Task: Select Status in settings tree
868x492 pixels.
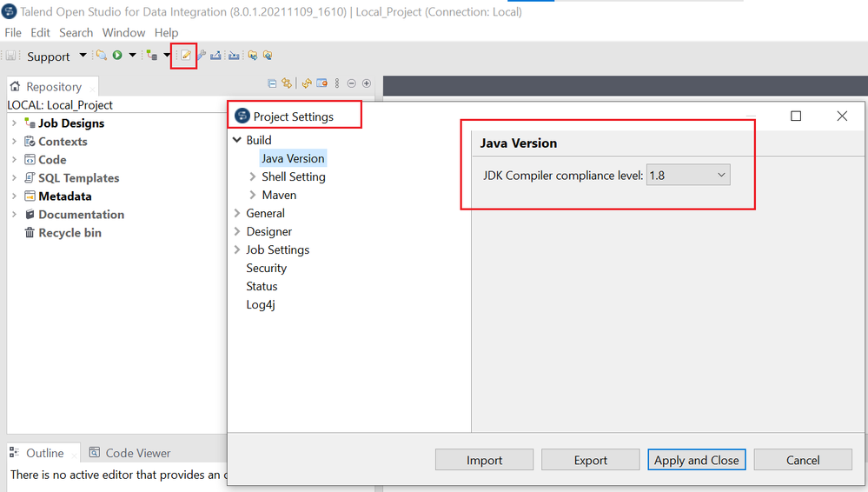Action: coord(262,287)
